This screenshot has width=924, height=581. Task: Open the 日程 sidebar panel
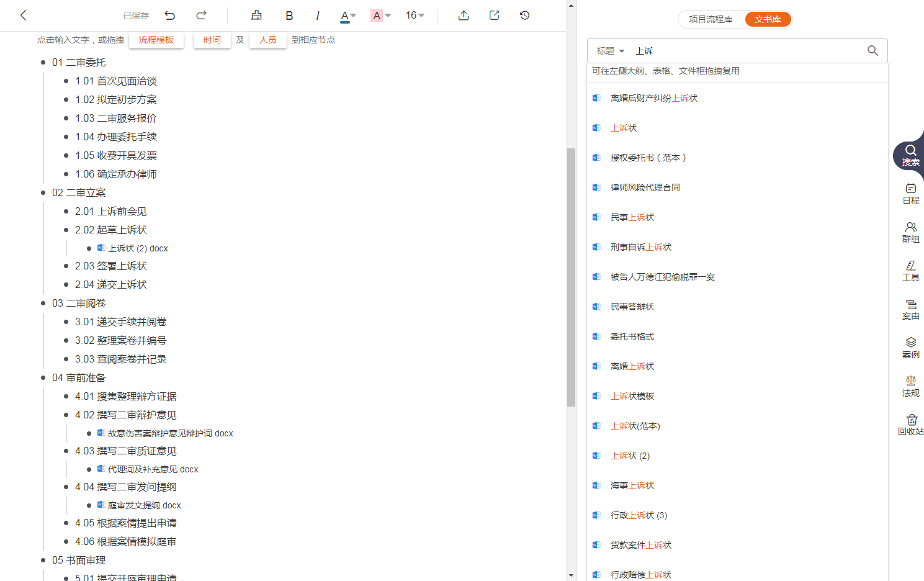click(911, 194)
